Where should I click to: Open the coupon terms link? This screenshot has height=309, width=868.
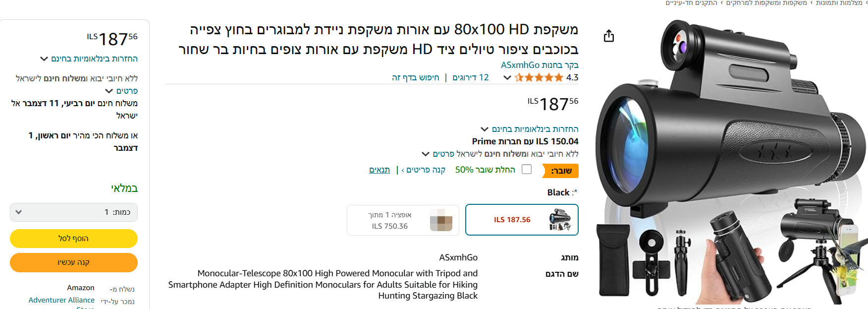coord(380,170)
